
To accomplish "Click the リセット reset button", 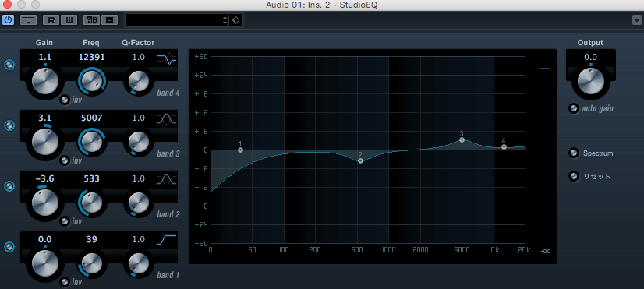I will click(x=573, y=177).
